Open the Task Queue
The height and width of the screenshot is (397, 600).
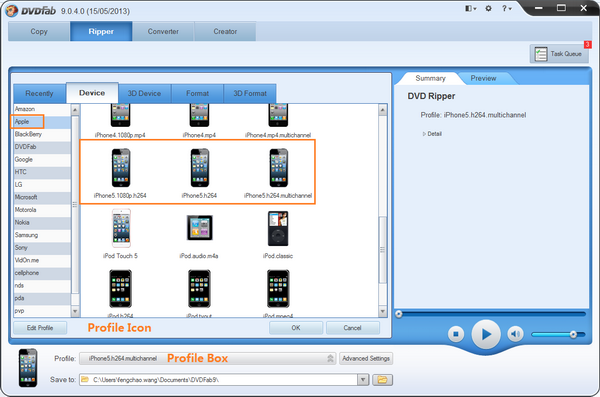(x=559, y=54)
